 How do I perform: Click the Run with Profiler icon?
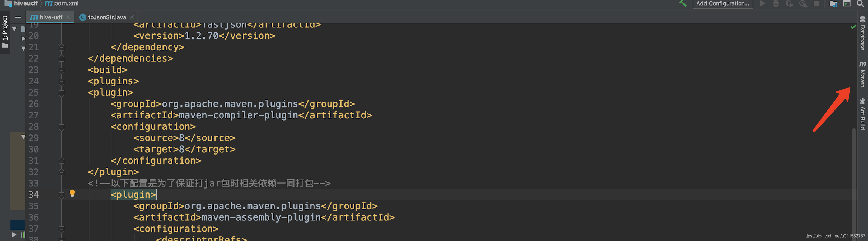pyautogui.click(x=803, y=3)
